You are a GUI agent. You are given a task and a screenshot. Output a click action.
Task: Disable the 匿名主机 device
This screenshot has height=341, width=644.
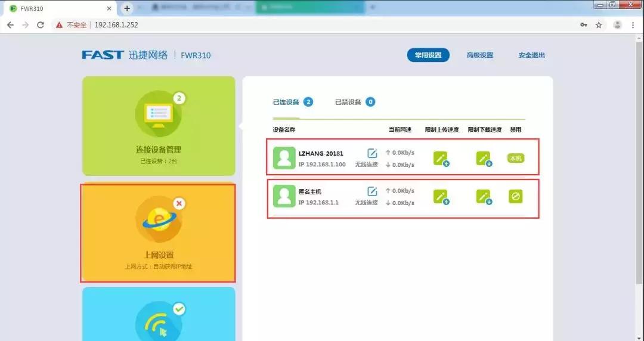[515, 196]
